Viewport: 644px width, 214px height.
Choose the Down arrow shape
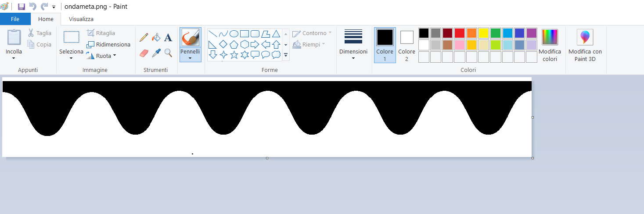tap(213, 55)
